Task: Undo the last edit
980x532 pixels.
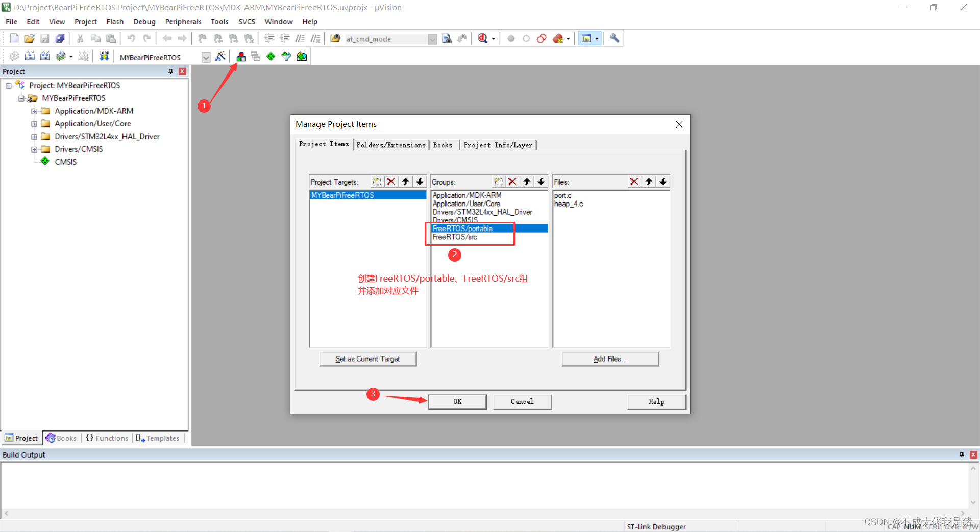Action: tap(131, 38)
